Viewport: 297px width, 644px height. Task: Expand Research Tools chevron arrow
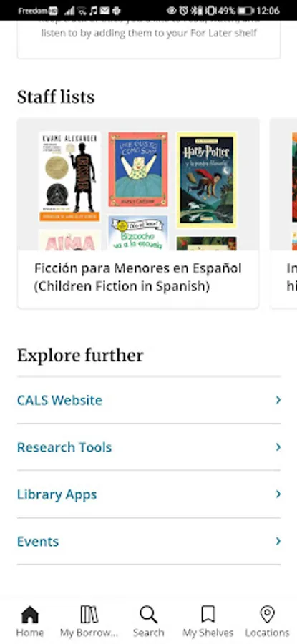coord(278,447)
